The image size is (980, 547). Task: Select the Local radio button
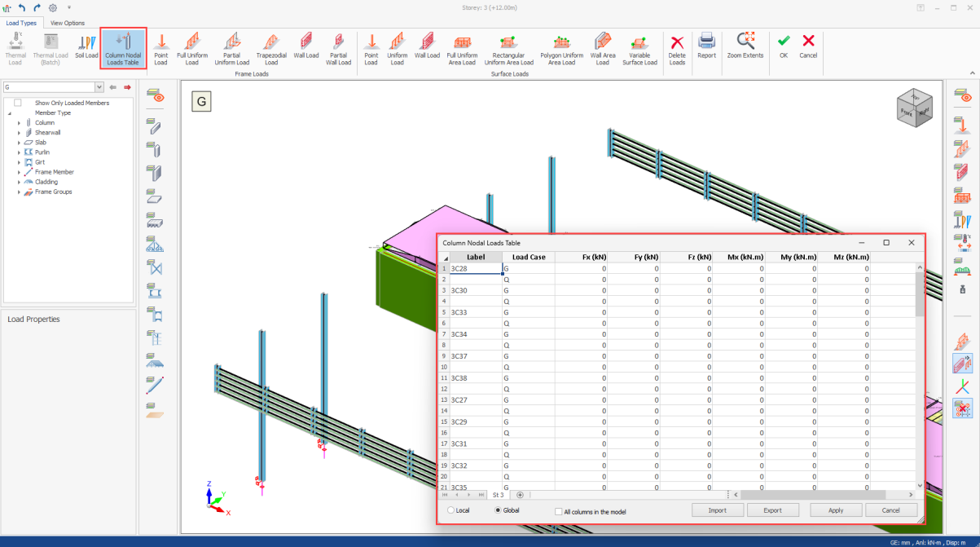tap(451, 510)
